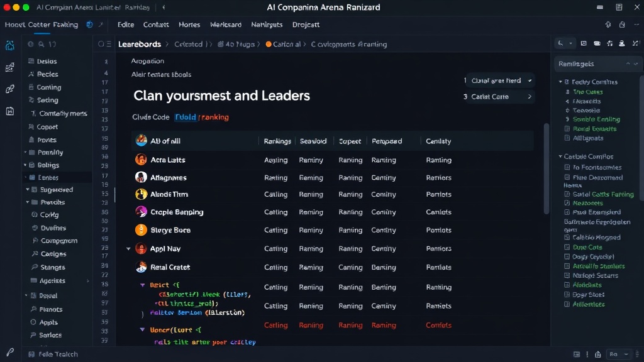Click the top activity bar icon

point(10,45)
